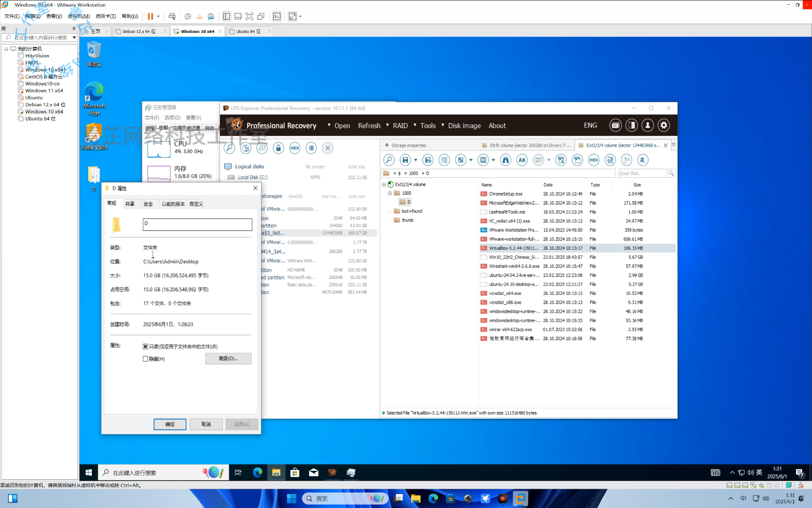
Task: Switch to the Btrfs volume tab
Action: coord(526,145)
